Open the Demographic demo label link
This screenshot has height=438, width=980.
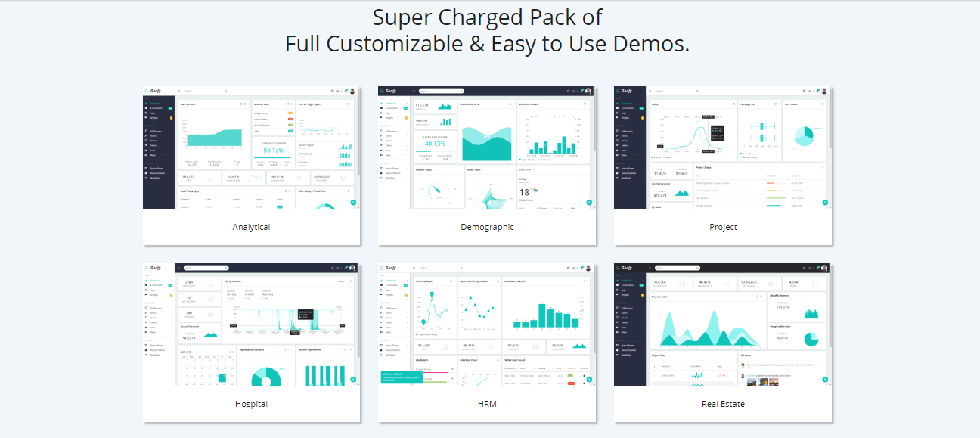click(487, 227)
